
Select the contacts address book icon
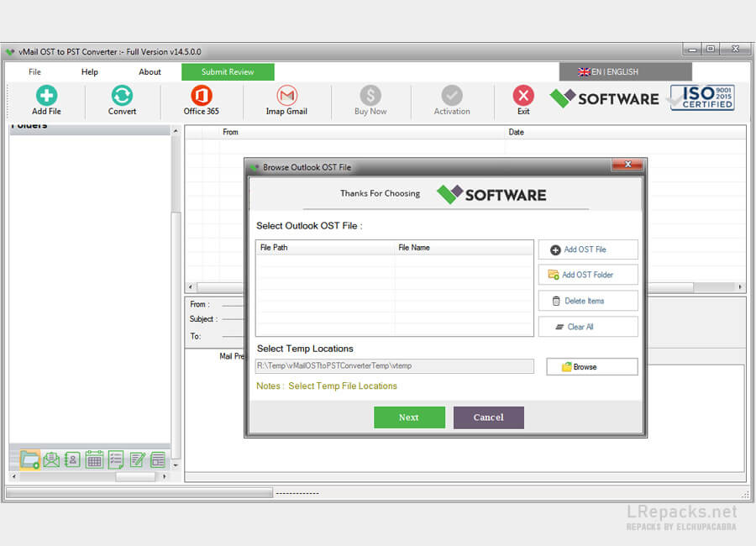(72, 459)
